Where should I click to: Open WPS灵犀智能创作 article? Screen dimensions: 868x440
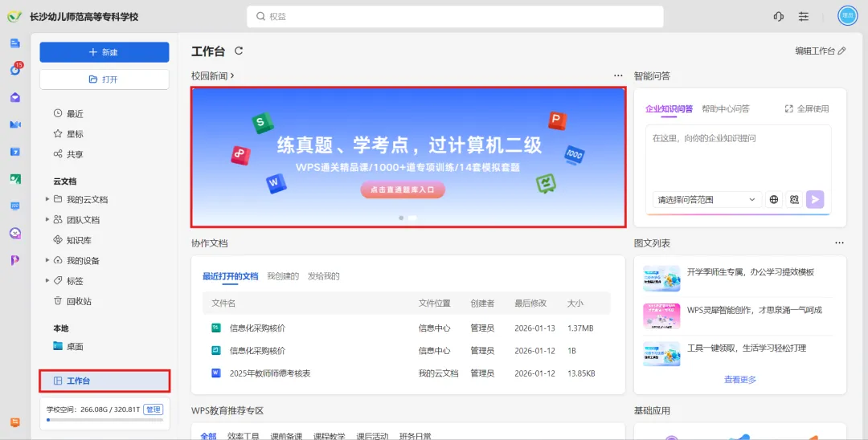(738, 316)
